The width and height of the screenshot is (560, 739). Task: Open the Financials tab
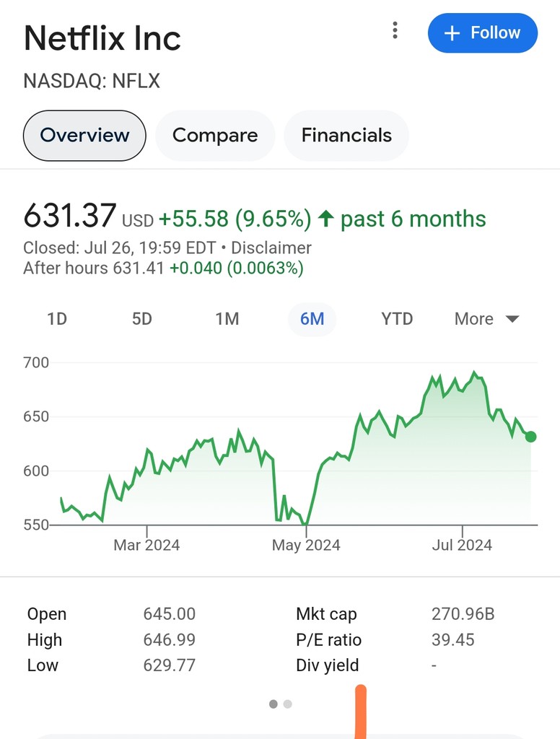click(346, 135)
